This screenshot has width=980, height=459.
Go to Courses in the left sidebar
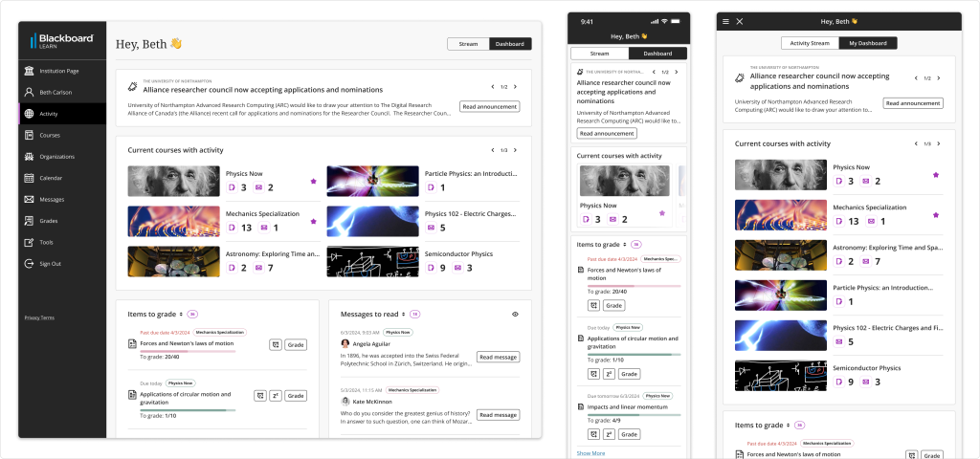(49, 135)
